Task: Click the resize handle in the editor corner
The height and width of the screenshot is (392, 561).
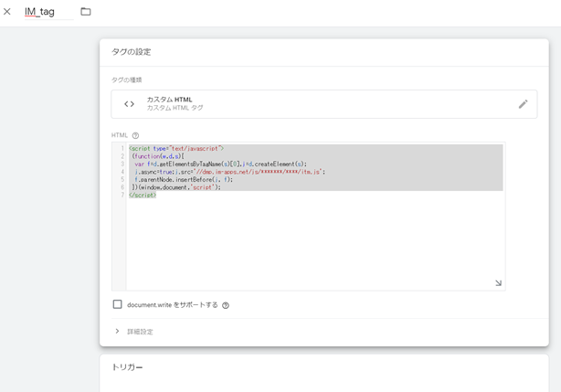Action: tap(498, 283)
